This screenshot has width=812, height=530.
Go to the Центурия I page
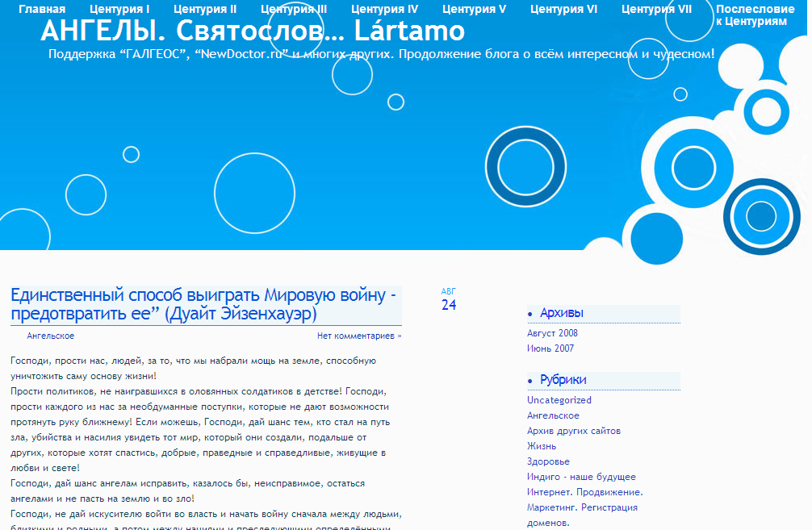[119, 10]
